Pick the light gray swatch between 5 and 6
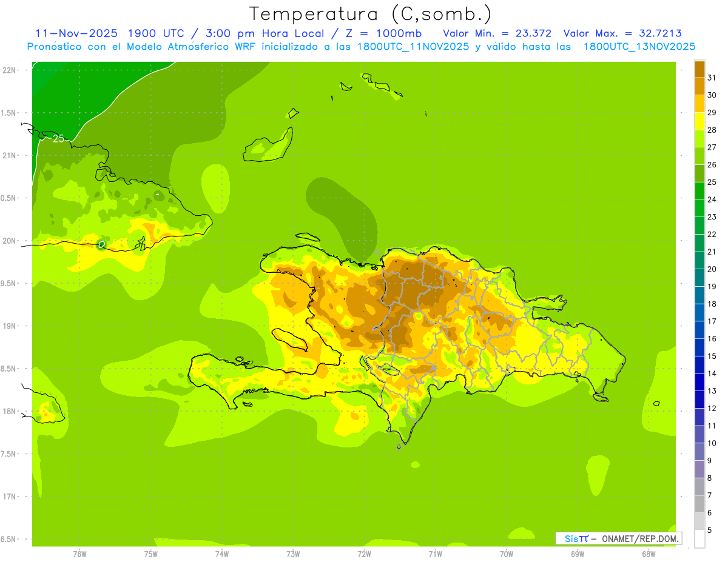The image size is (728, 562). pos(699,521)
